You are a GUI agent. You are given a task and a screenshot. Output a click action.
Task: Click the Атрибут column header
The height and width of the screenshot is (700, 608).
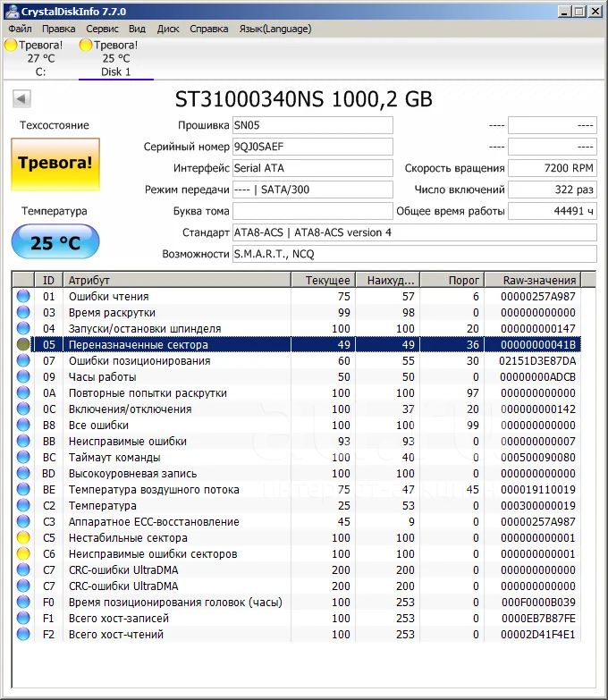[x=177, y=280]
